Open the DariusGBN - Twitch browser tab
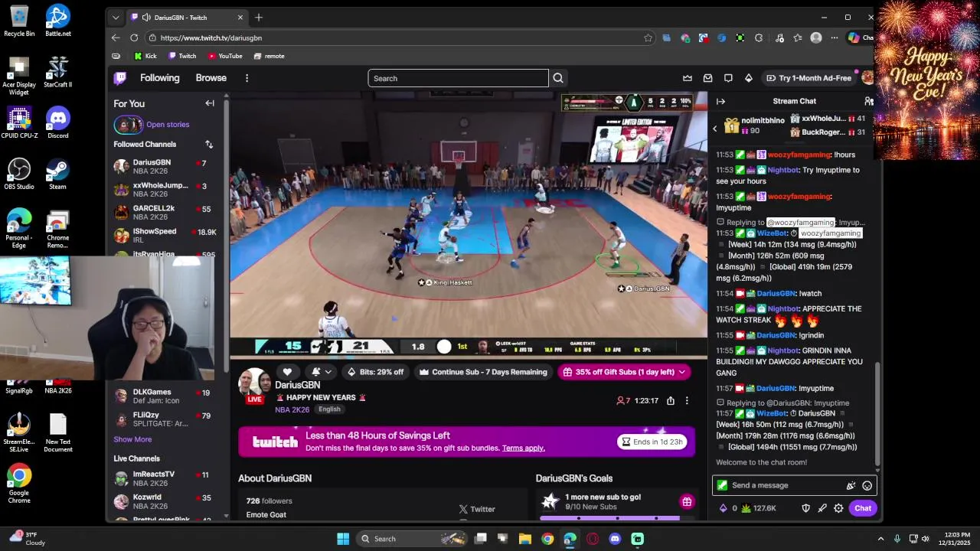This screenshot has height=551, width=980. (x=188, y=17)
